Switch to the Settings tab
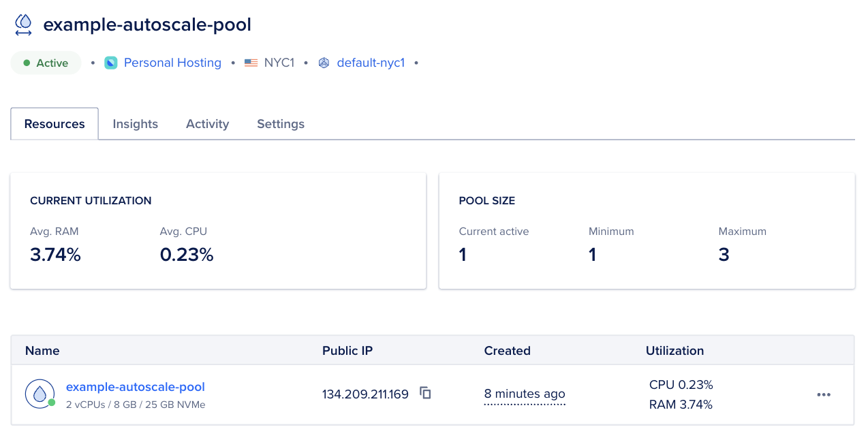 click(280, 123)
